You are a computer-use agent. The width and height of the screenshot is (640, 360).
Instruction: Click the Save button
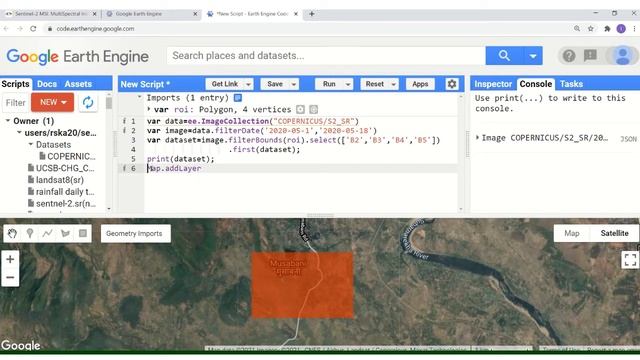pos(275,84)
